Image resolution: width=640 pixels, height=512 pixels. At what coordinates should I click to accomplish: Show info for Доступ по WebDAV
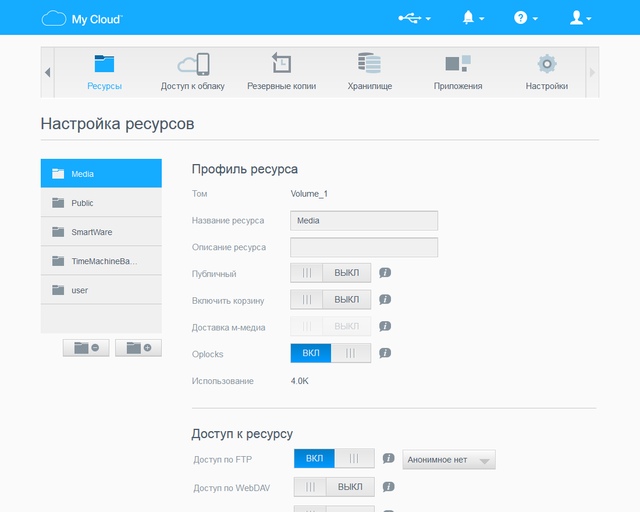(388, 486)
